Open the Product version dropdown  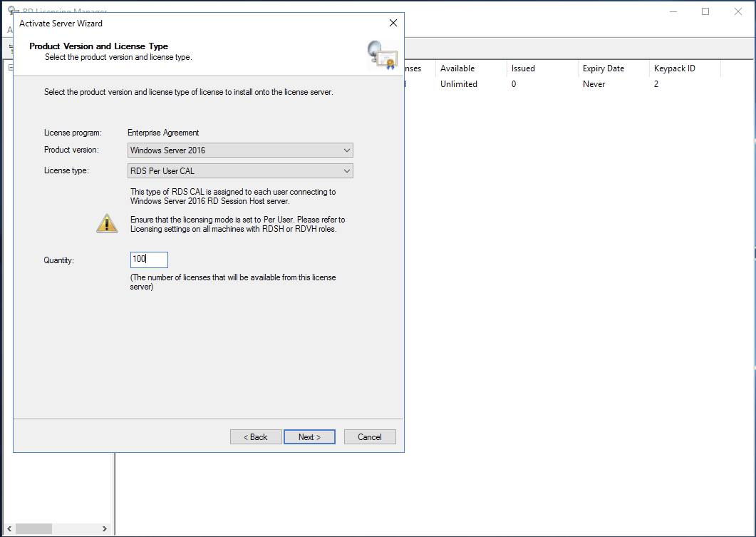240,150
